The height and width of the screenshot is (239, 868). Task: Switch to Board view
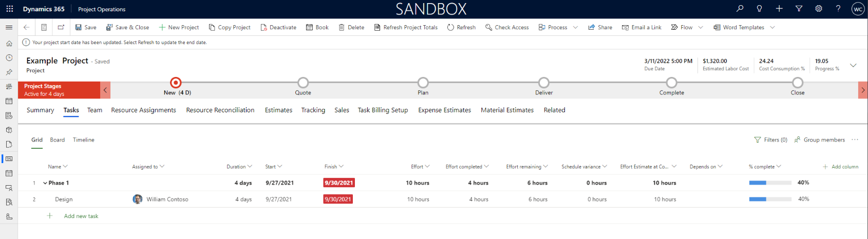(58, 140)
